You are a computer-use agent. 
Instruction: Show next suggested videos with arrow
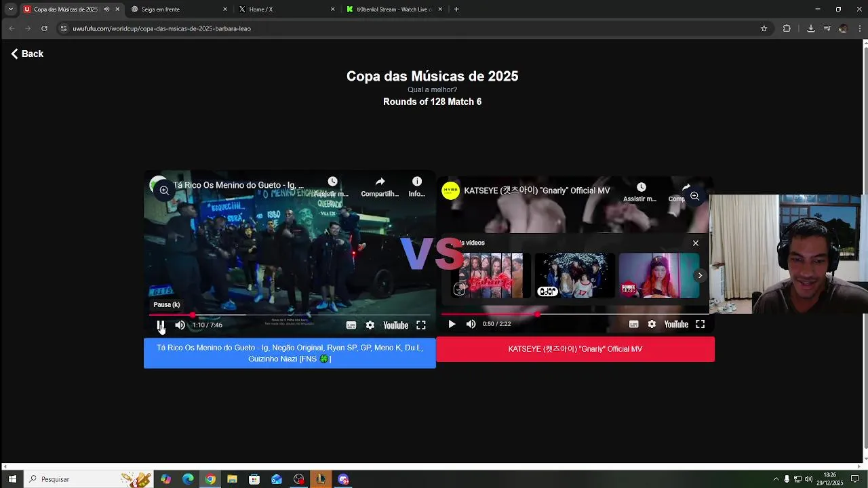coord(700,275)
